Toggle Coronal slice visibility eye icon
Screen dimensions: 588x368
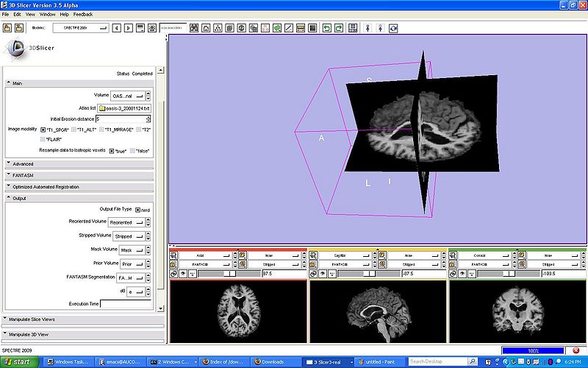[x=462, y=274]
